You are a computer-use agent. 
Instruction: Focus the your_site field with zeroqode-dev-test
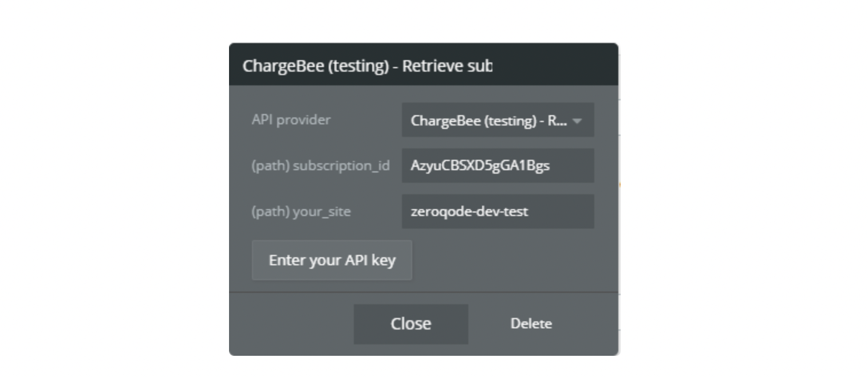coord(498,211)
